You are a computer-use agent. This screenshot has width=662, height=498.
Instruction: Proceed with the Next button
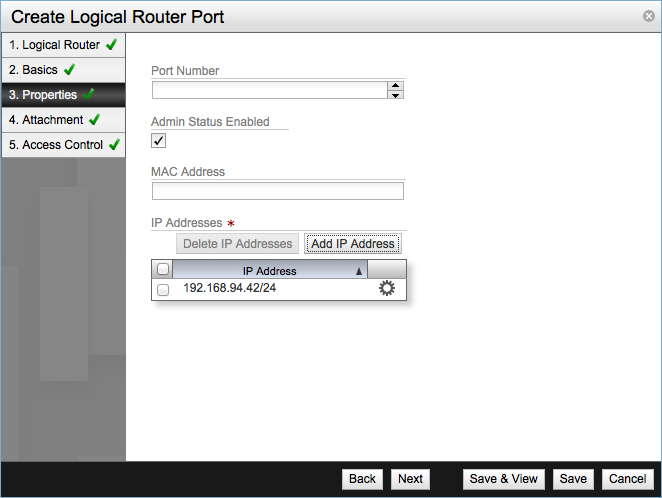coord(410,479)
